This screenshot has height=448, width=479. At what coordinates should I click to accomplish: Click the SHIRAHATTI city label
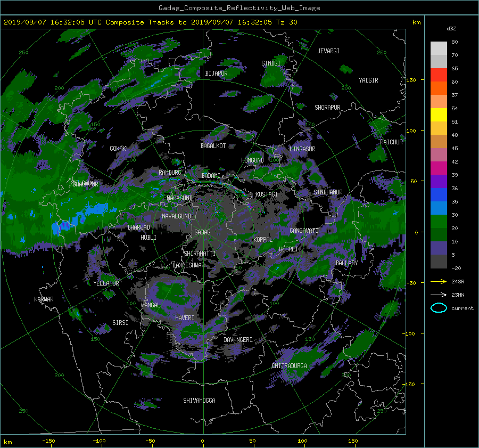200,254
